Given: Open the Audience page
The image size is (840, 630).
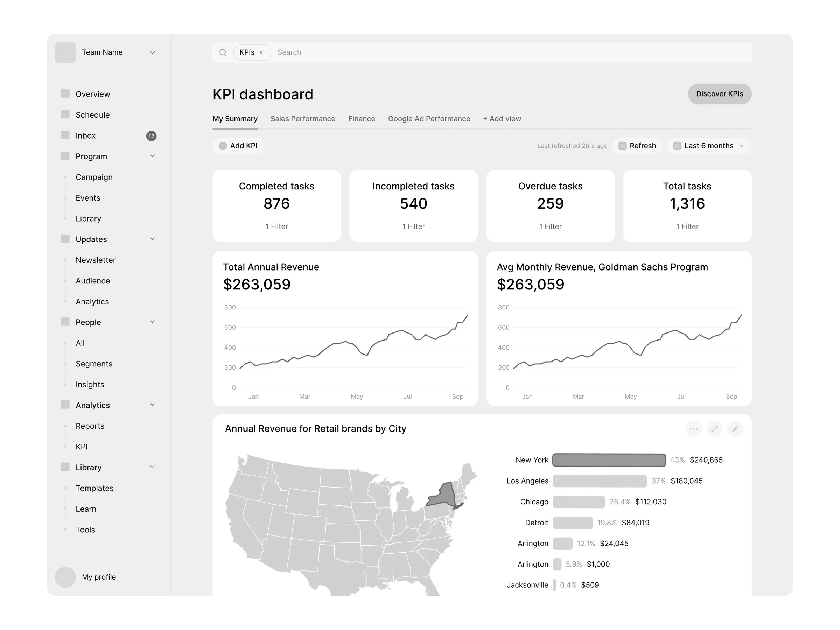Looking at the screenshot, I should [x=93, y=281].
